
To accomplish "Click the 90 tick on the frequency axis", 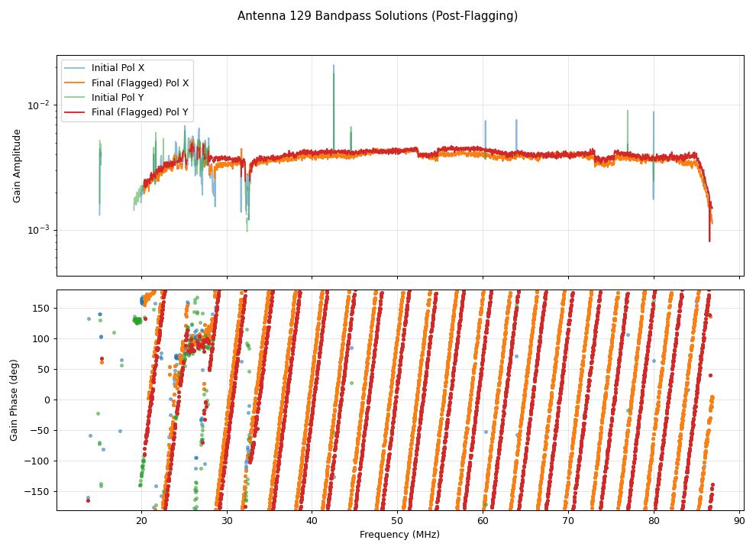I will tap(738, 521).
